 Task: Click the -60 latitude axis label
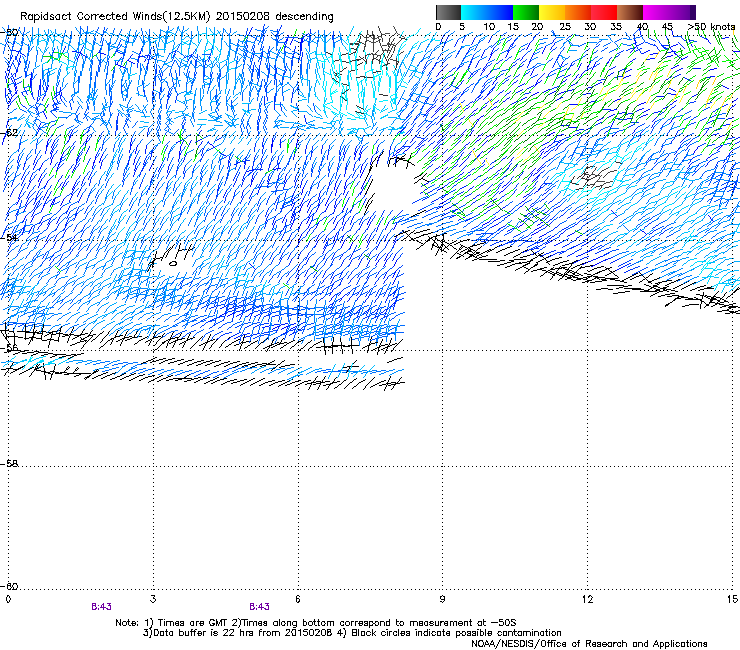point(9,586)
